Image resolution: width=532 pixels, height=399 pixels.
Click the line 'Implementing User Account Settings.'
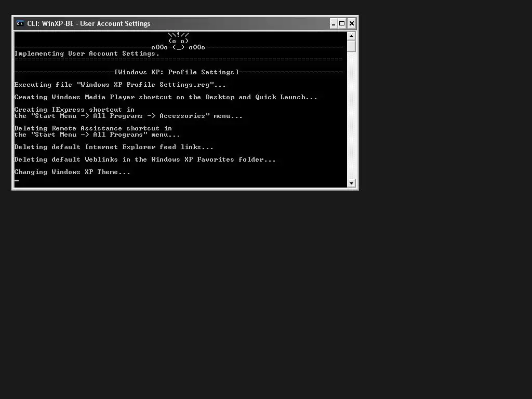point(87,54)
